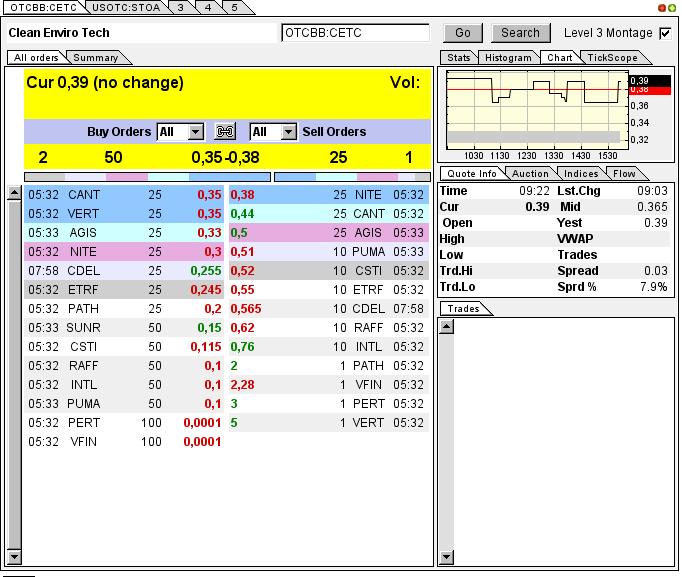This screenshot has width=682, height=577.
Task: Click the best bid-ask 0,35-0,38
Action: point(225,157)
